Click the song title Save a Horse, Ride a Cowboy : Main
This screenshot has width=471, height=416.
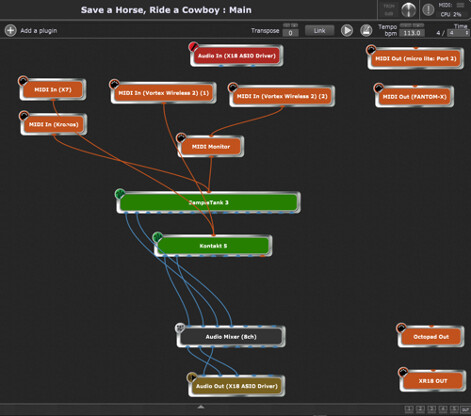click(166, 10)
